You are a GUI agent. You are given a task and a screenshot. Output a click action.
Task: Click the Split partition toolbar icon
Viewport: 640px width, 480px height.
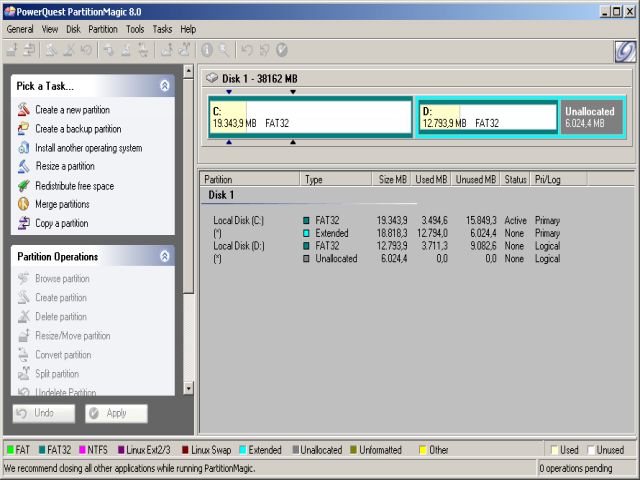pyautogui.click(x=184, y=50)
